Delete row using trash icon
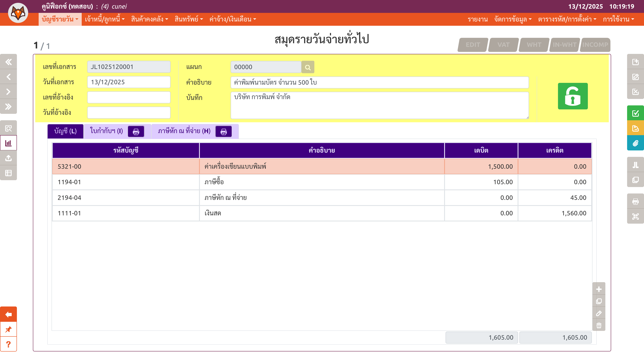Screen dimensions: 644x362 pos(599,325)
